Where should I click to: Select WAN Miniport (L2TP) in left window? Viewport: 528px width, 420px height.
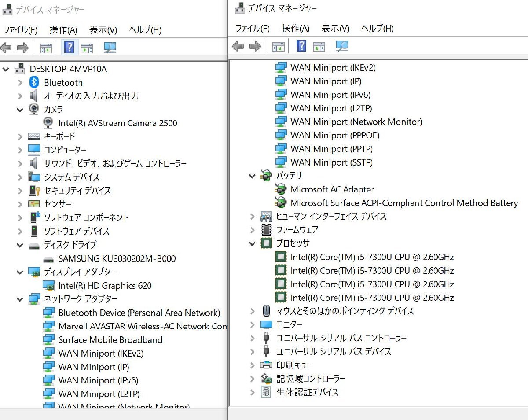[x=99, y=394]
